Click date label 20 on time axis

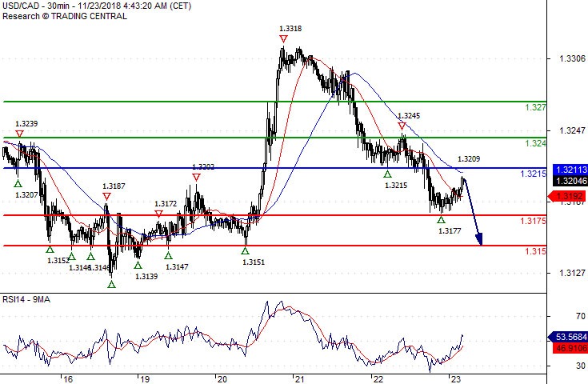click(x=222, y=379)
